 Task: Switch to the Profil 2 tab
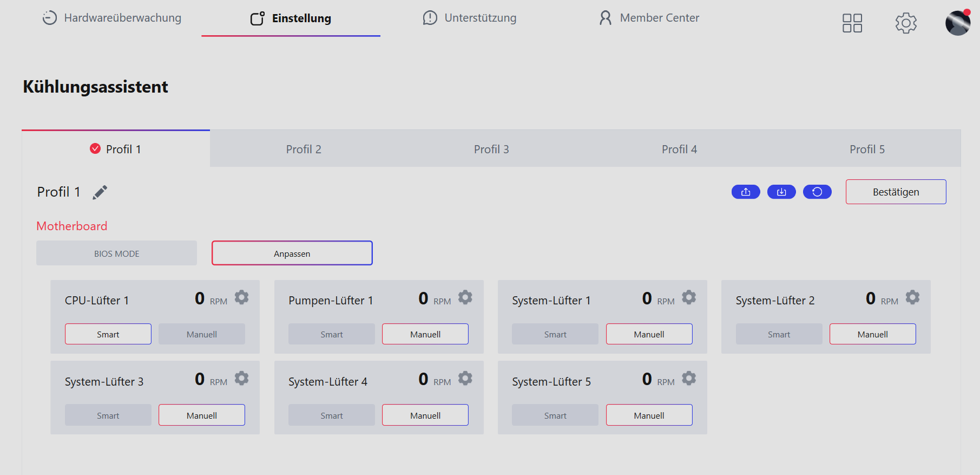click(304, 149)
